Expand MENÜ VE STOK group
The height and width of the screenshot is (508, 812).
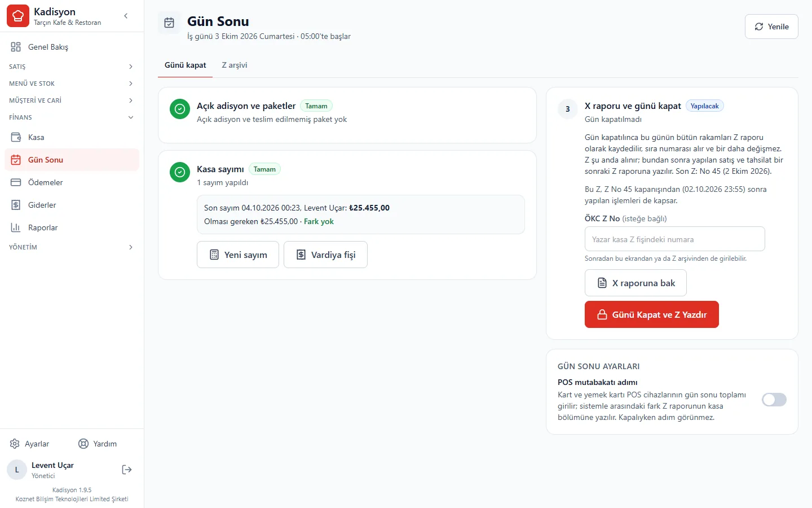[x=72, y=84]
